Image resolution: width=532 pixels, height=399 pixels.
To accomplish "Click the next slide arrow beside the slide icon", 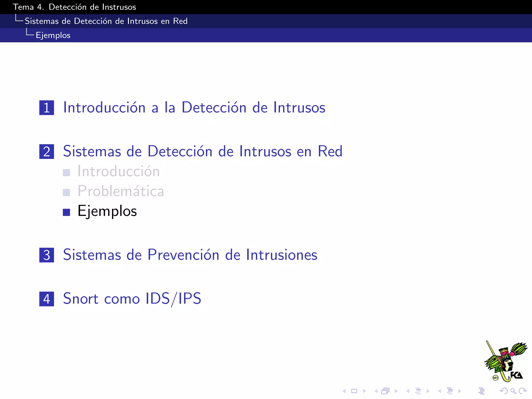I will [x=364, y=391].
